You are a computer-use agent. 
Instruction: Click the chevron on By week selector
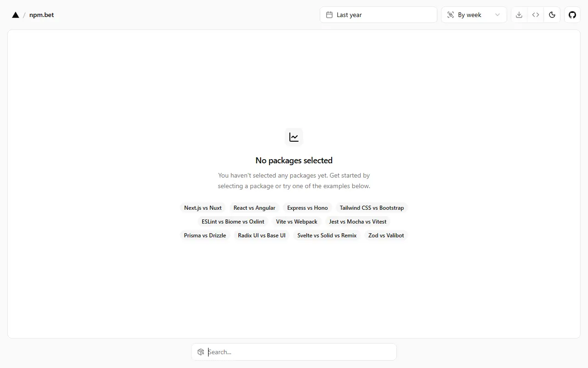(498, 15)
